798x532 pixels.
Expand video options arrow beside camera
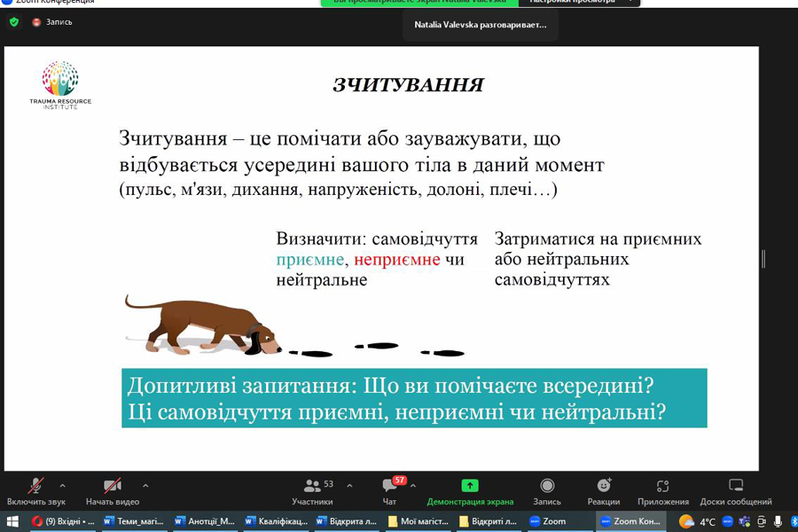pos(145,486)
